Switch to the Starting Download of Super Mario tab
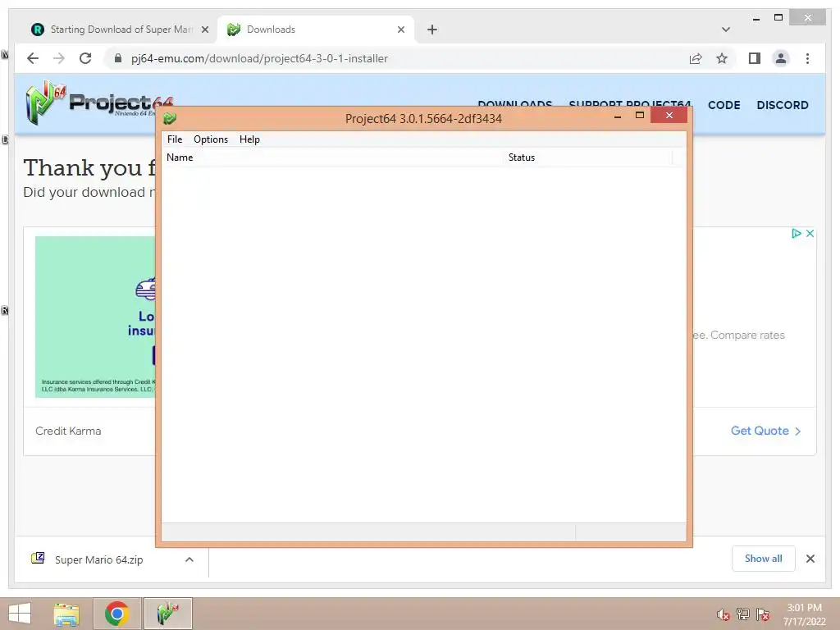Image resolution: width=840 pixels, height=630 pixels. pyautogui.click(x=121, y=30)
